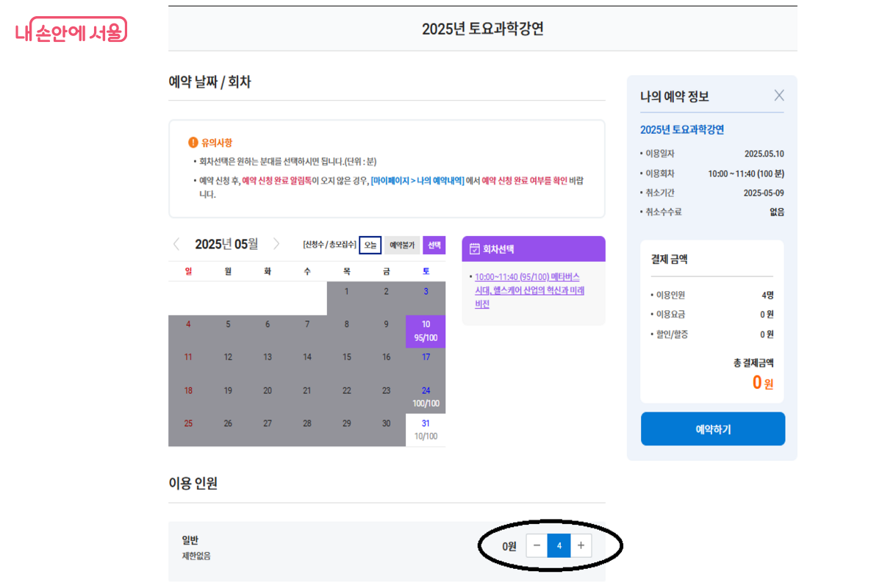This screenshot has height=588, width=882.
Task: Click the 예약불가 legend label
Action: point(402,245)
